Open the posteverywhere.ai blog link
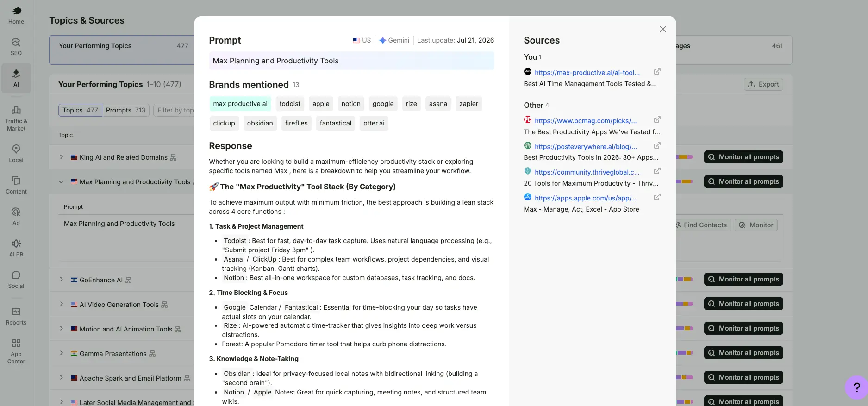Screen dimensions: 868x406 click(x=586, y=147)
